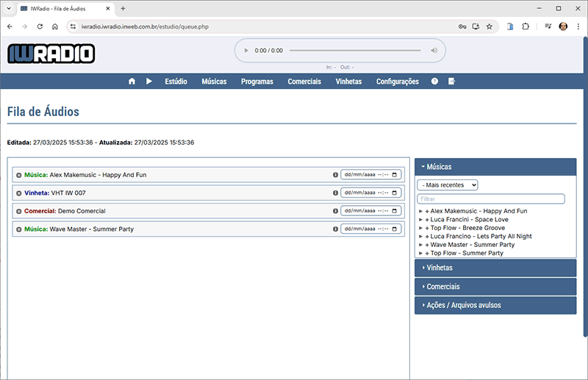Mute the audio player volume

pos(434,51)
